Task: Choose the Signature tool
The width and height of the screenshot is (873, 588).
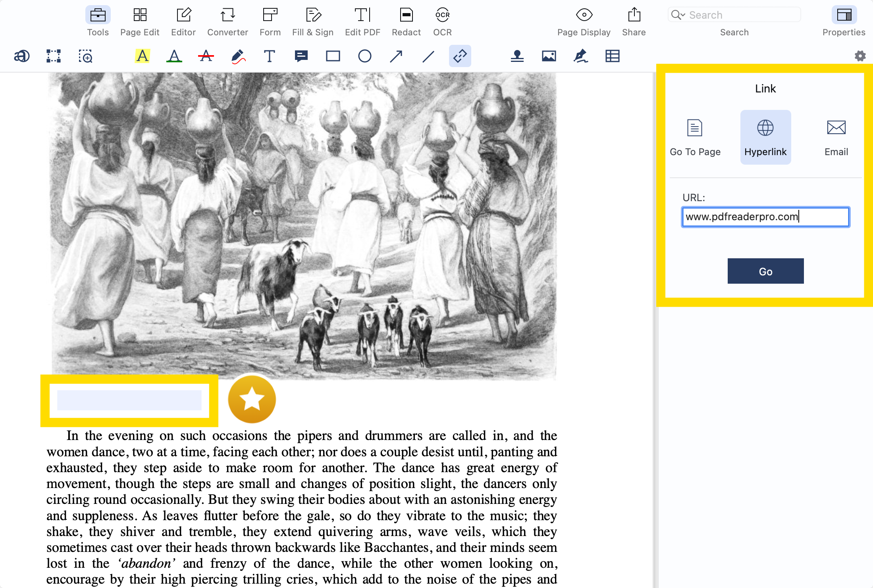Action: [580, 56]
